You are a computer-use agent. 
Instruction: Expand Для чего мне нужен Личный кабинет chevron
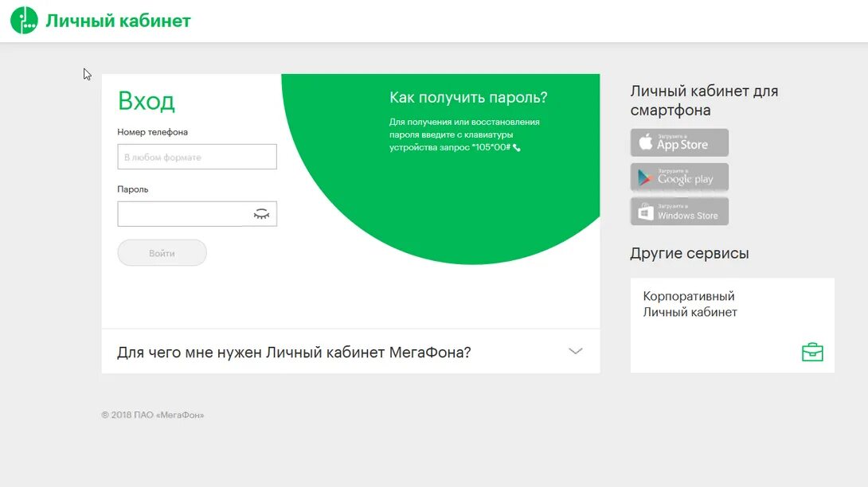576,352
